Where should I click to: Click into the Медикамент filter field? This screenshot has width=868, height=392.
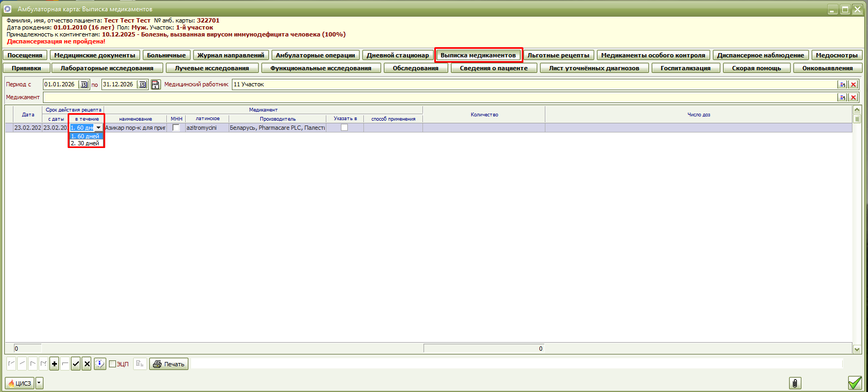429,98
